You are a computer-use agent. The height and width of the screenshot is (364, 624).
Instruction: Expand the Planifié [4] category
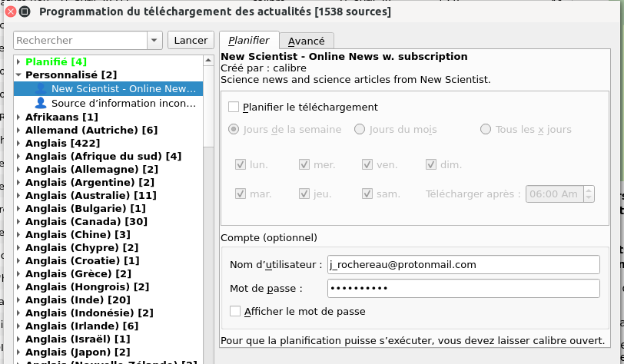[x=18, y=61]
